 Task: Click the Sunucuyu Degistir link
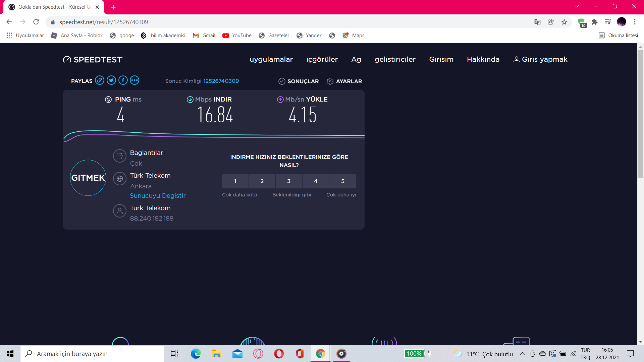(158, 196)
